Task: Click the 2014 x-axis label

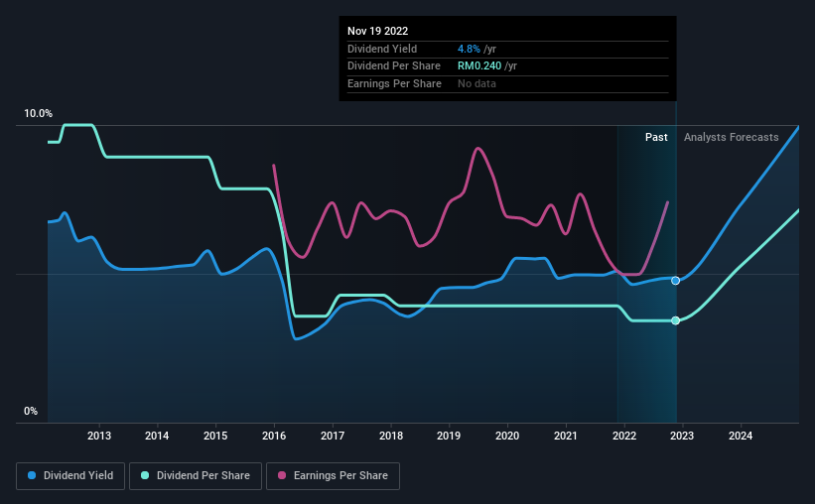Action: click(157, 436)
